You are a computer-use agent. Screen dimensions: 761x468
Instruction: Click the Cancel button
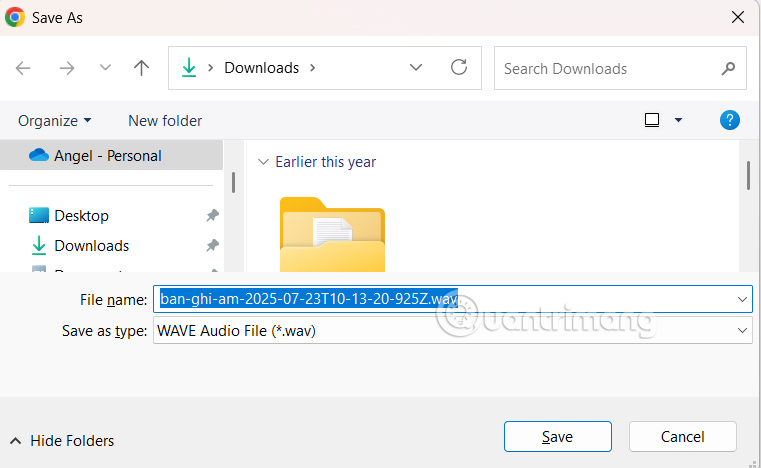tap(682, 436)
